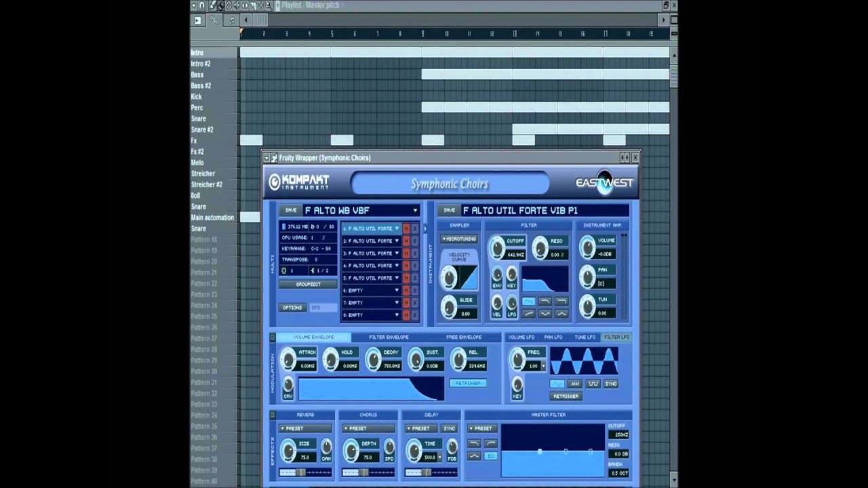Select the Paint brush tool

[221, 5]
